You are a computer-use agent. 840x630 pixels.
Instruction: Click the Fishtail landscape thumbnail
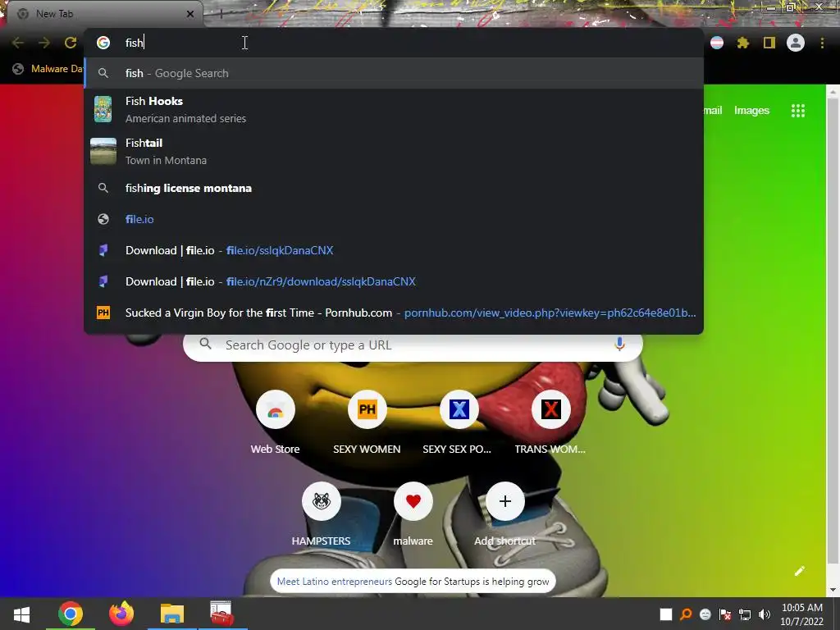(x=103, y=151)
